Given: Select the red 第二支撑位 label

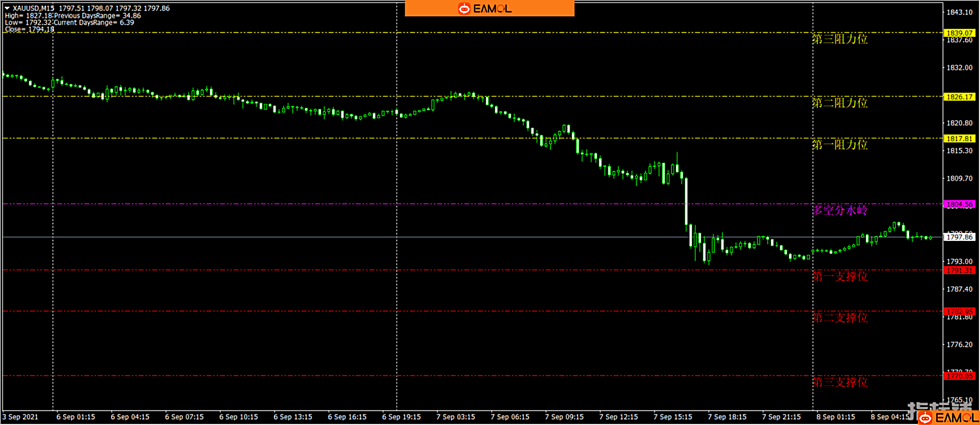Looking at the screenshot, I should point(840,318).
